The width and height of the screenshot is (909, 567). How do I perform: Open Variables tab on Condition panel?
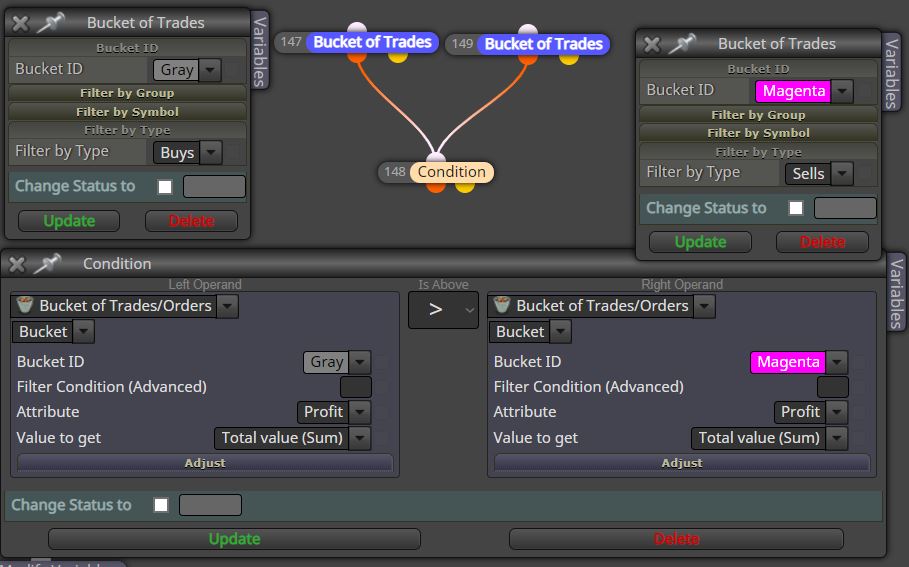(896, 293)
